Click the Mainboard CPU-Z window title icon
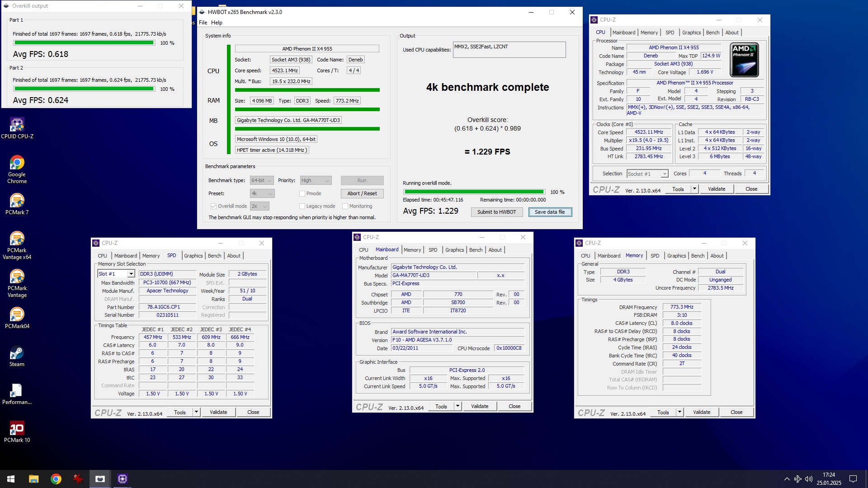The height and width of the screenshot is (488, 868). (x=357, y=237)
